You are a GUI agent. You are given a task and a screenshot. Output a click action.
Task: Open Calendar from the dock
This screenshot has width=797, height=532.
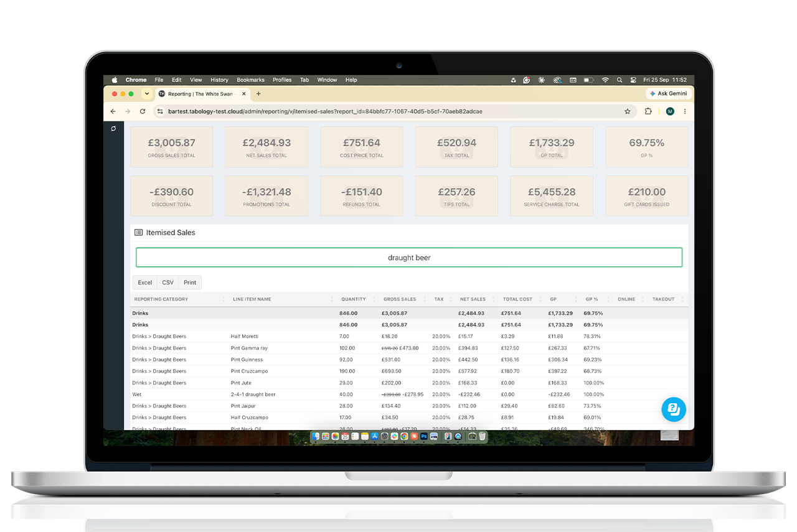pyautogui.click(x=345, y=436)
